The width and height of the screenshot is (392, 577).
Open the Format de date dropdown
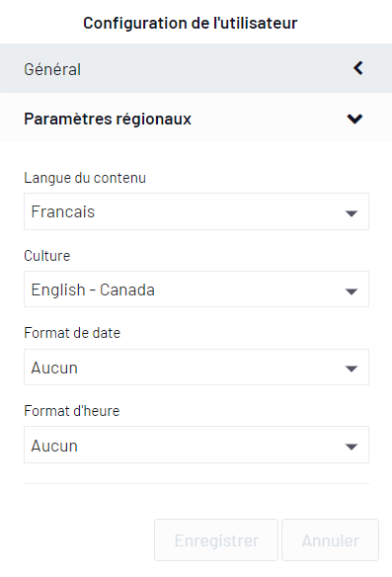tap(196, 368)
